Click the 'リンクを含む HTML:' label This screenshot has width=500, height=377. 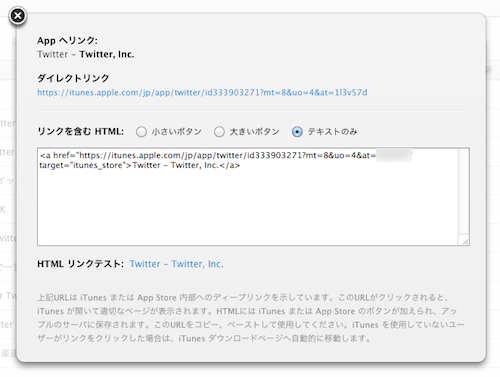click(80, 131)
